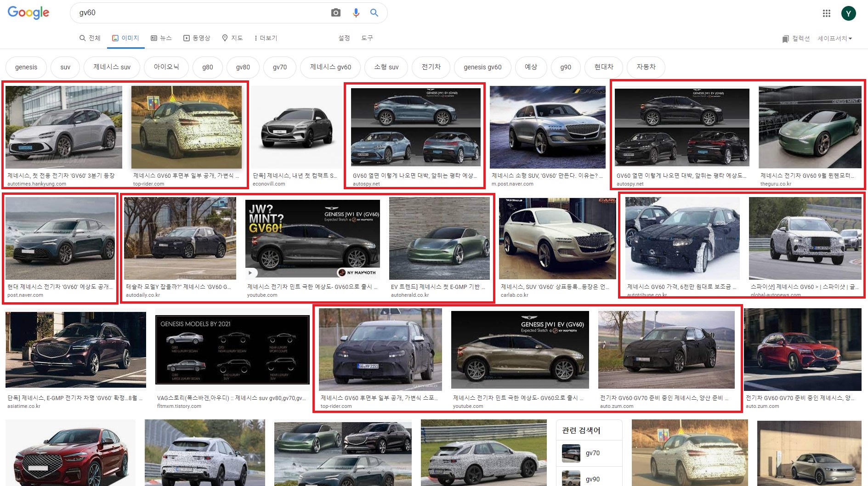Click the fltmxm.tistory.com source link
This screenshot has width=868, height=486.
point(179,406)
